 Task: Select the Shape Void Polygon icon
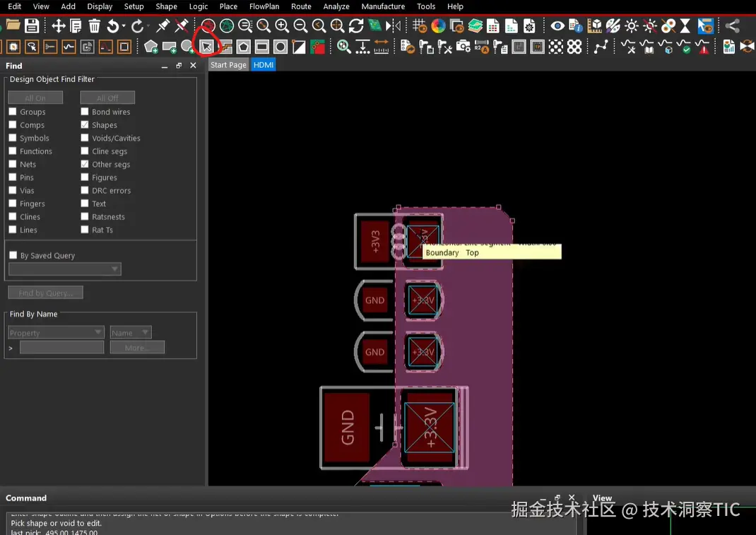point(244,47)
